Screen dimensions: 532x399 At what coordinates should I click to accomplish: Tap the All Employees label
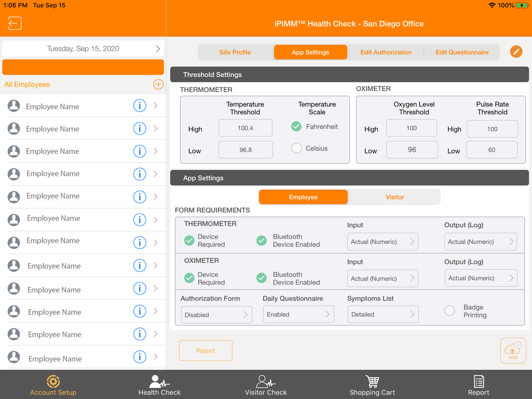click(27, 85)
